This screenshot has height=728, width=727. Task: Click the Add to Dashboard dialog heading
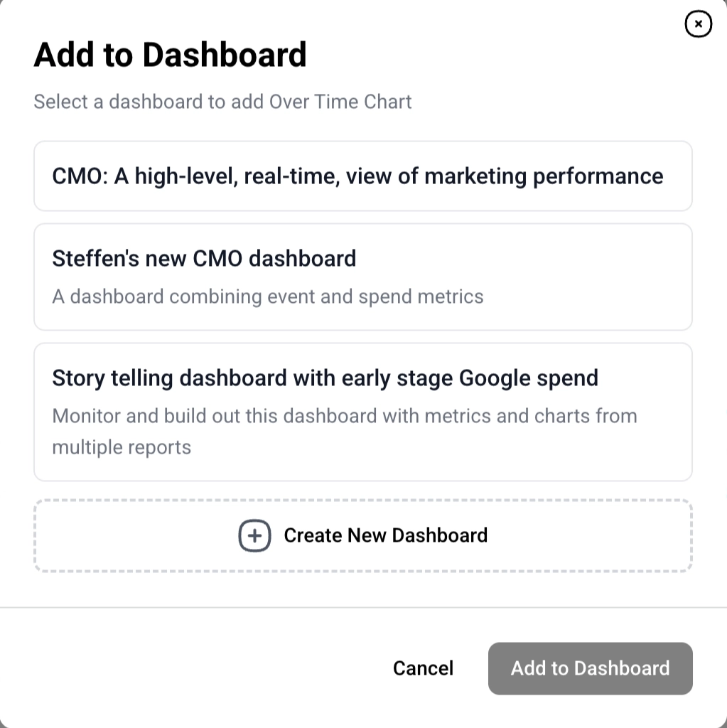171,55
